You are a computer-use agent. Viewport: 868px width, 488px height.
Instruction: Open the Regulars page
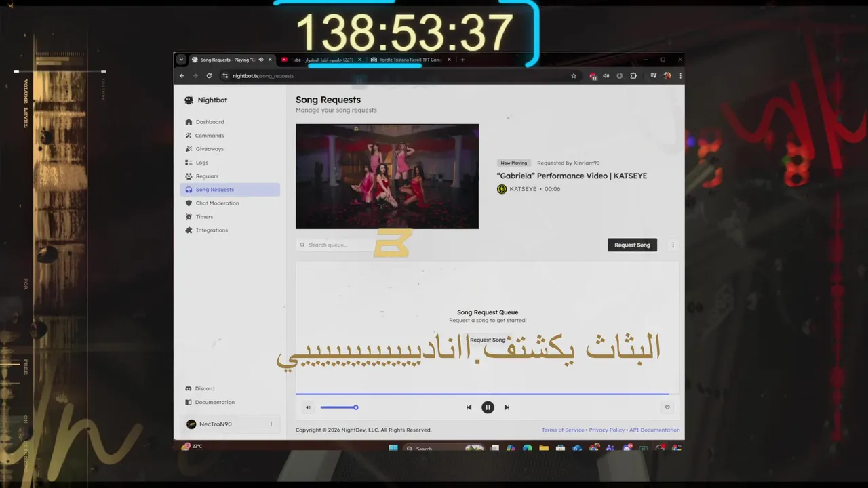pos(230,176)
